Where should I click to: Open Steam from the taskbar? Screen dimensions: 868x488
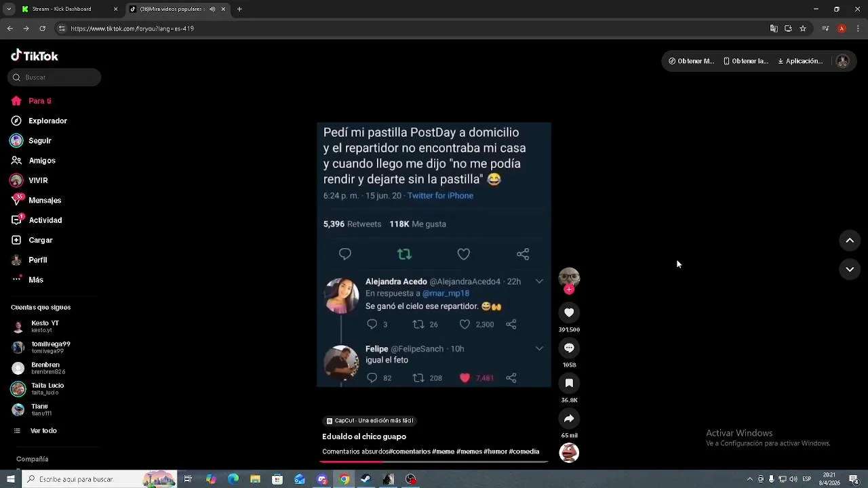(x=366, y=479)
